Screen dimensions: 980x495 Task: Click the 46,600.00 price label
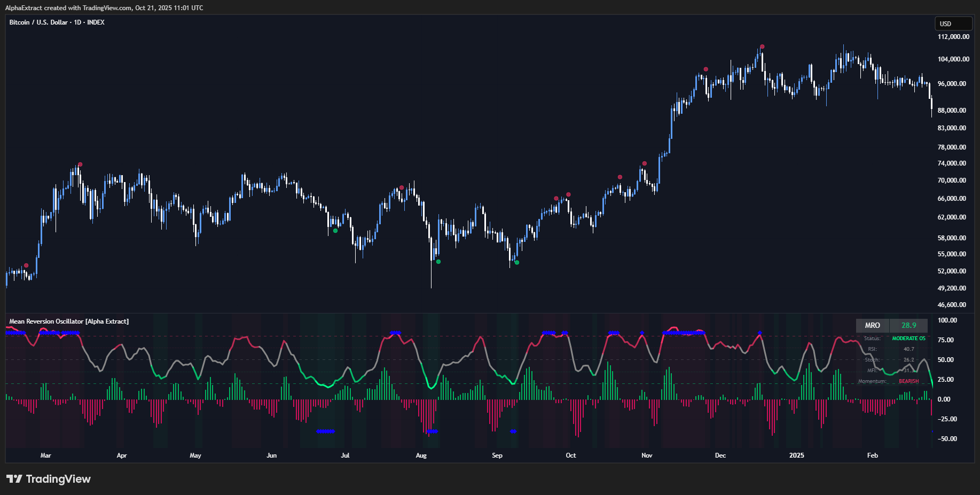pyautogui.click(x=952, y=305)
